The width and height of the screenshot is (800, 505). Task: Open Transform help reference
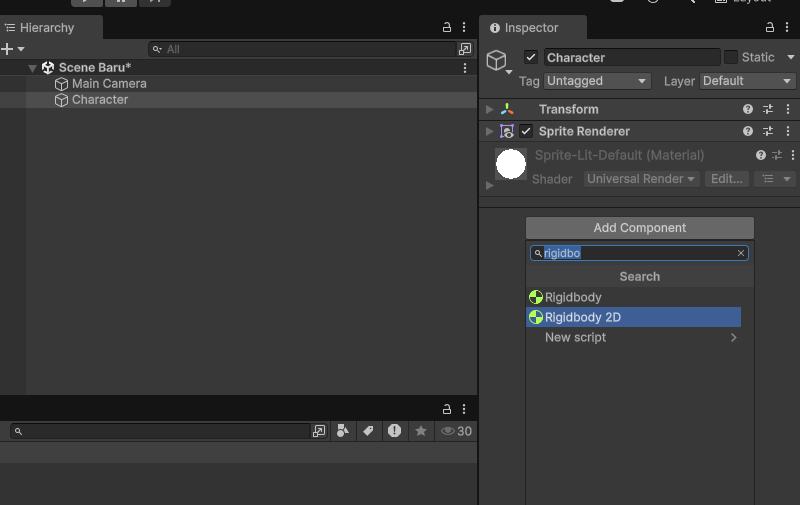coord(747,109)
